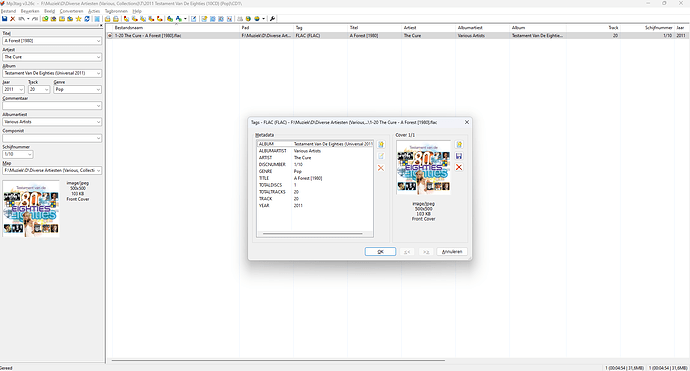Click the Undo arrow in the toolbar
690x371 pixels.
tap(22, 18)
